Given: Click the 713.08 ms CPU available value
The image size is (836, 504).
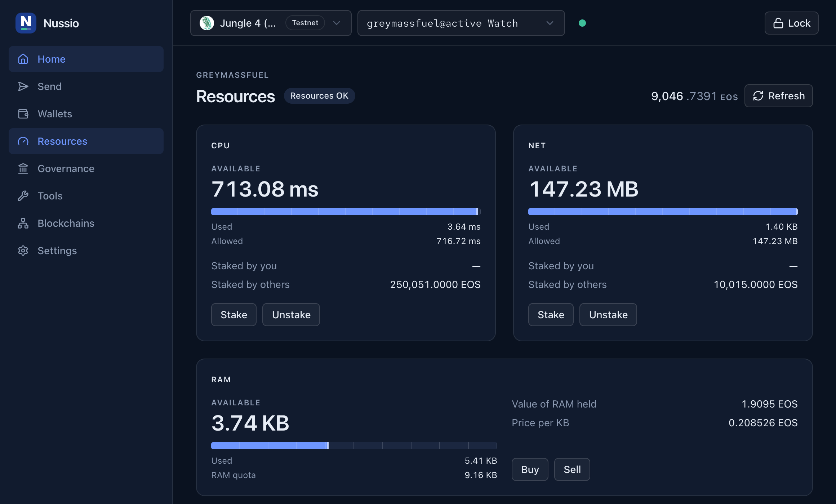Looking at the screenshot, I should click(x=265, y=189).
